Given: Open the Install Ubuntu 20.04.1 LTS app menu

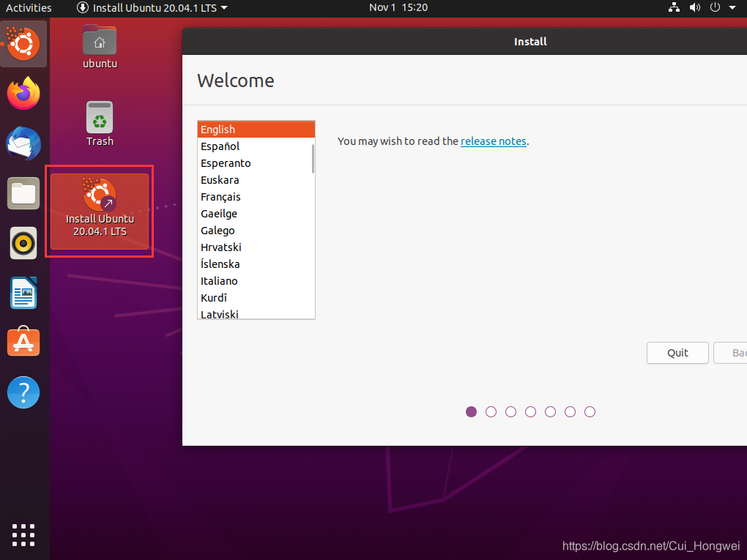Looking at the screenshot, I should [152, 7].
